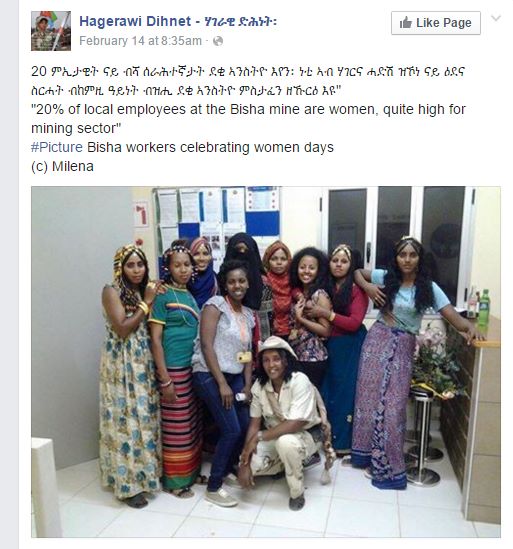This screenshot has height=549, width=513.
Task: Click the (c) Milena credit line
Action: 62,166
